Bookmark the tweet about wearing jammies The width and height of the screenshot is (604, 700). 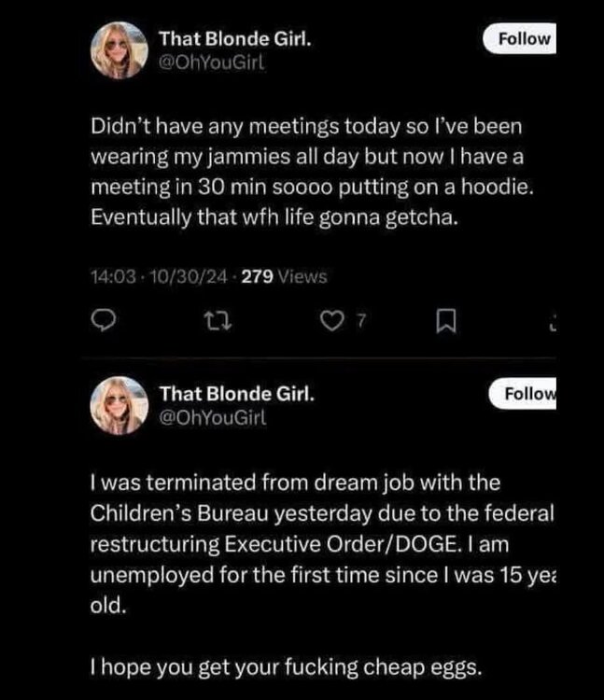444,323
